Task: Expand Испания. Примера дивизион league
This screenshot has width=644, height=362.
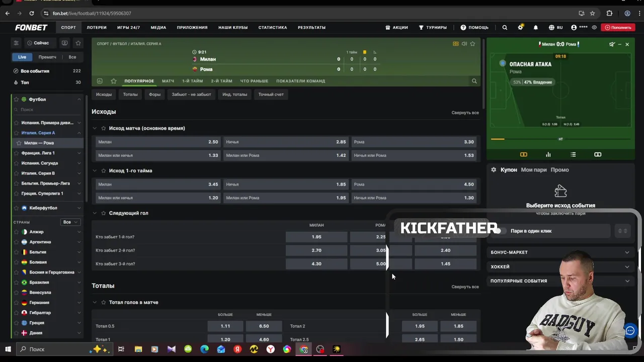Action: coord(79,123)
